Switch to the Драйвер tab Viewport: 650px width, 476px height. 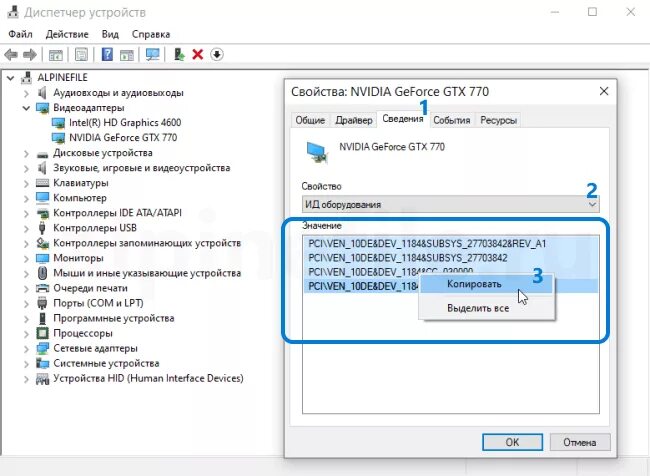tap(354, 120)
